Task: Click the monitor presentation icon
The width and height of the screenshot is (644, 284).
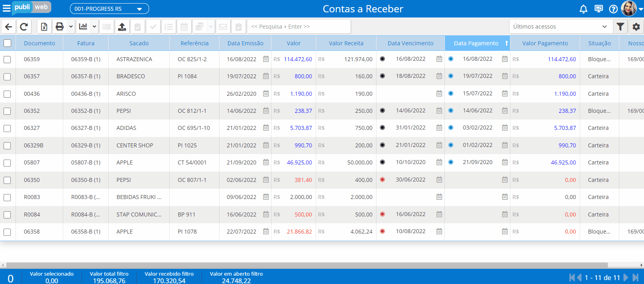Action: click(x=599, y=9)
